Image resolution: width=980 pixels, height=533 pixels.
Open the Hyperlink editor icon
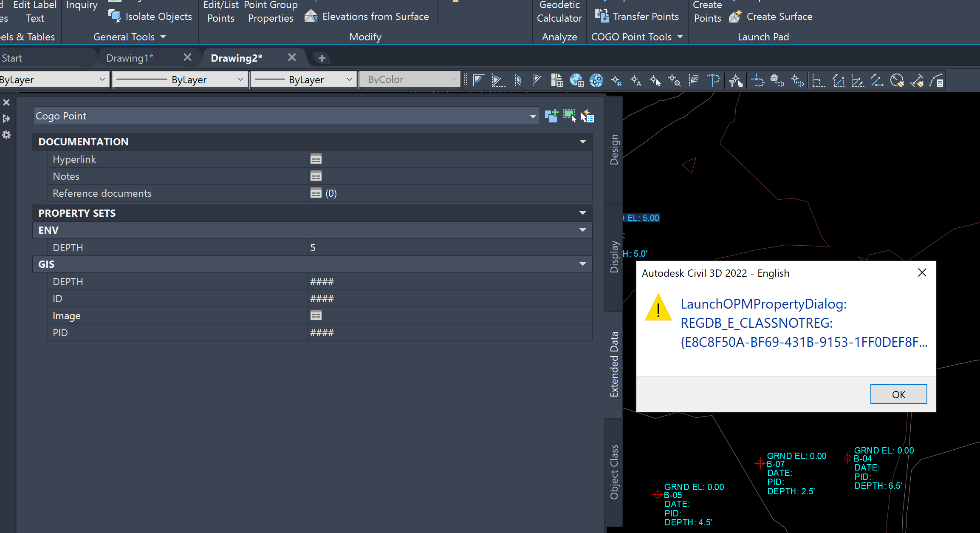[316, 159]
